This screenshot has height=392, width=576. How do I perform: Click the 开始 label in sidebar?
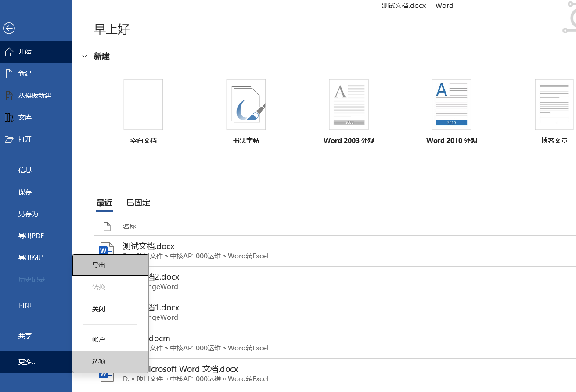25,52
